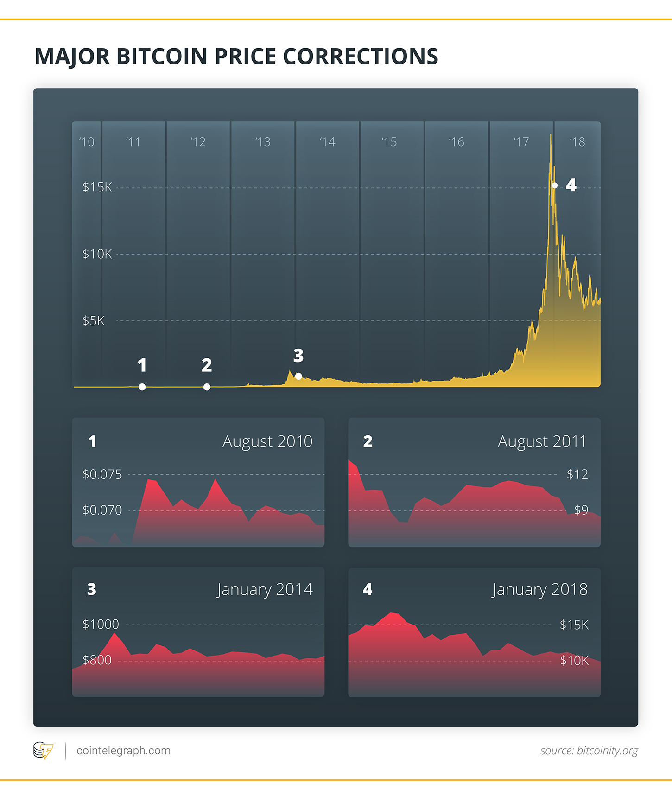Click the '10 year column label
The image size is (672, 797).
pyautogui.click(x=86, y=142)
